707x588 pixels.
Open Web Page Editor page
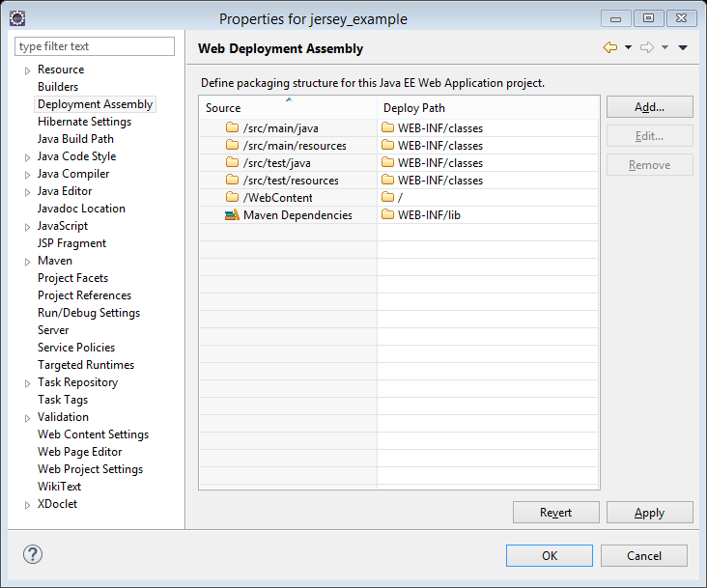80,452
